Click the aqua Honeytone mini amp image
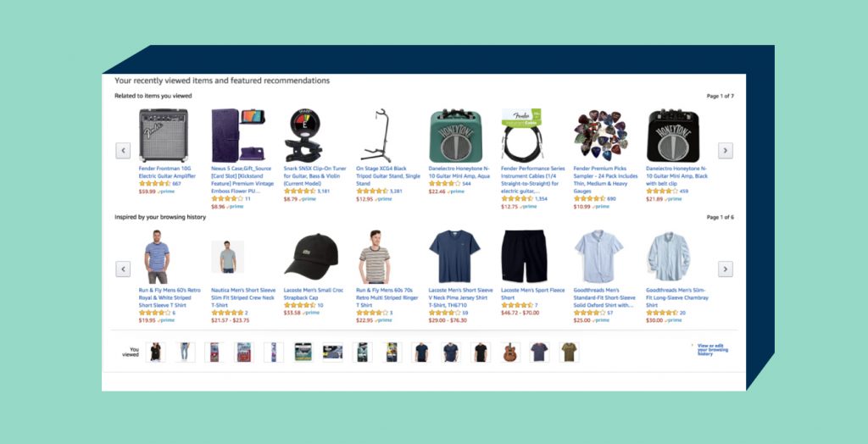This screenshot has width=868, height=444. 455,136
